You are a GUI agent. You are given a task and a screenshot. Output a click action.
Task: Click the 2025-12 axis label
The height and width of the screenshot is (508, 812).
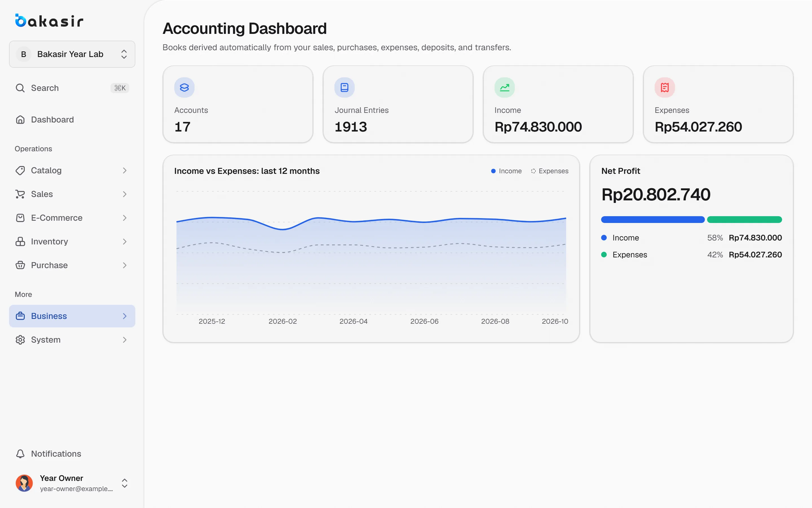(x=212, y=321)
